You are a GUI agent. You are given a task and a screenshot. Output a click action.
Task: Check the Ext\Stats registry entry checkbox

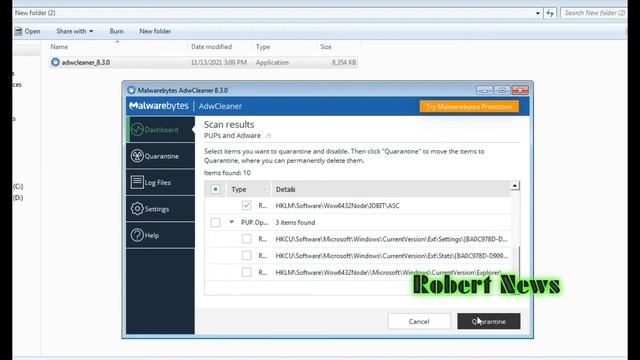point(247,256)
